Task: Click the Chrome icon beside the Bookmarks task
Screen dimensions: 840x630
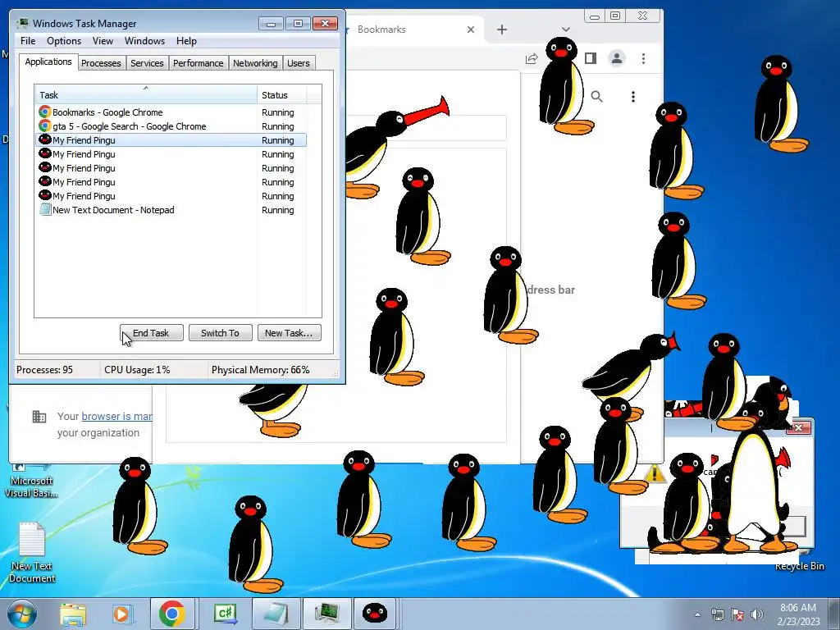Action: click(x=45, y=112)
